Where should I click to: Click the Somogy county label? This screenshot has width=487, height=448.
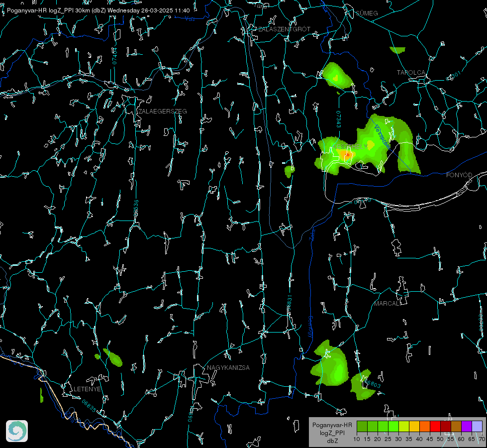pyautogui.click(x=310, y=327)
